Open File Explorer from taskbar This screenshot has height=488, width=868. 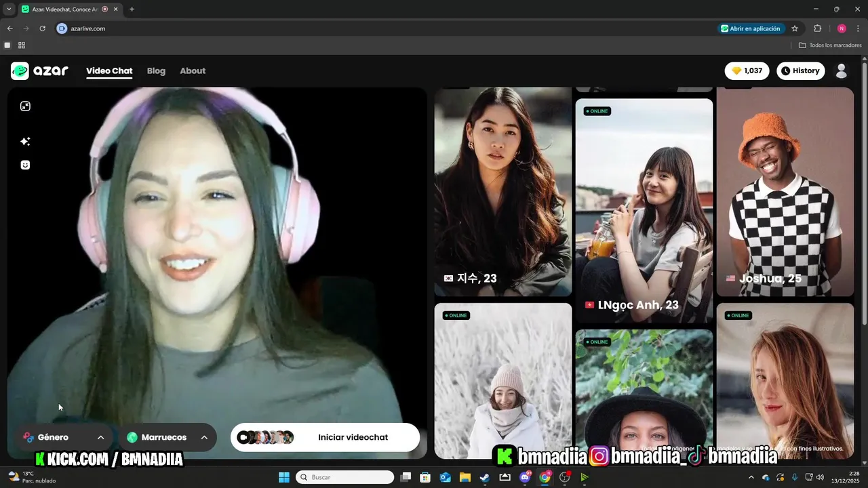(x=465, y=477)
